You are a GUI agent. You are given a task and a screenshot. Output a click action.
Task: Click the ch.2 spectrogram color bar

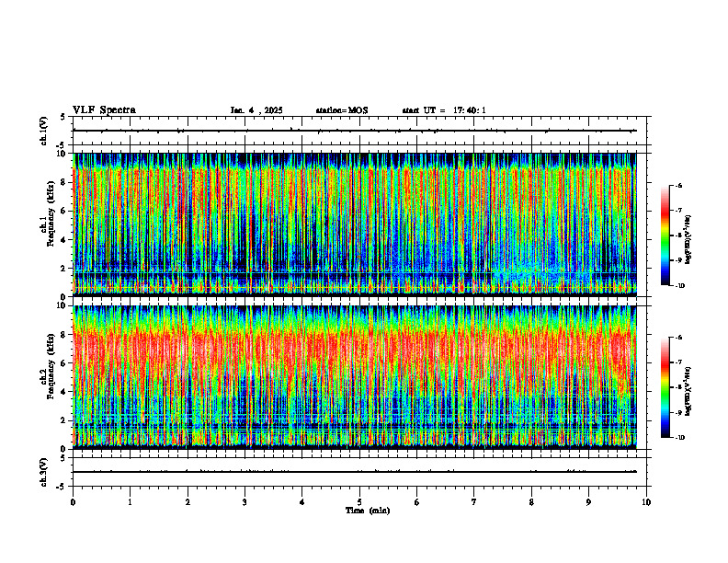(665, 387)
